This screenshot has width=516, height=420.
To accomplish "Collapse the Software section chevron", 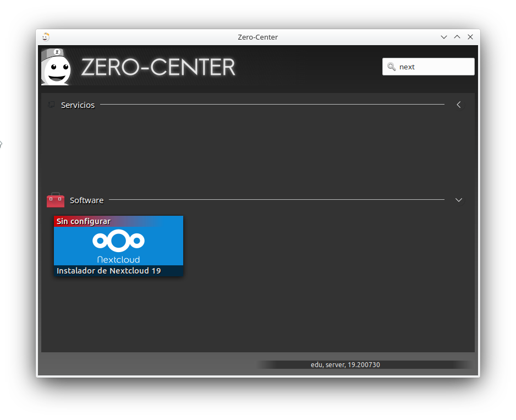I will click(x=458, y=200).
